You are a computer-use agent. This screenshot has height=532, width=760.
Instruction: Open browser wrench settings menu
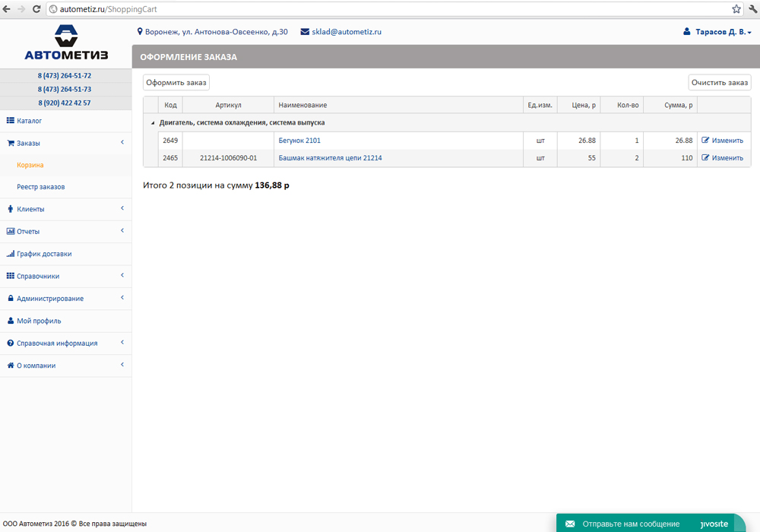[x=752, y=9]
